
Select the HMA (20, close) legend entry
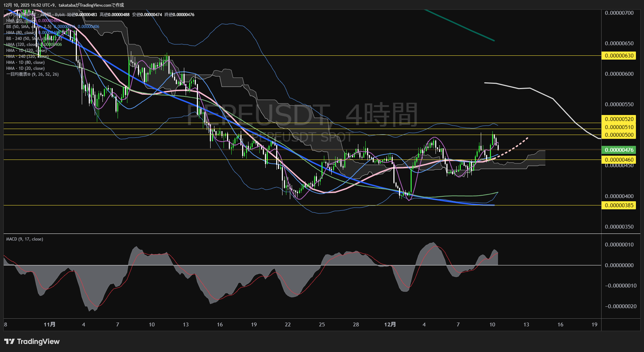(21, 21)
